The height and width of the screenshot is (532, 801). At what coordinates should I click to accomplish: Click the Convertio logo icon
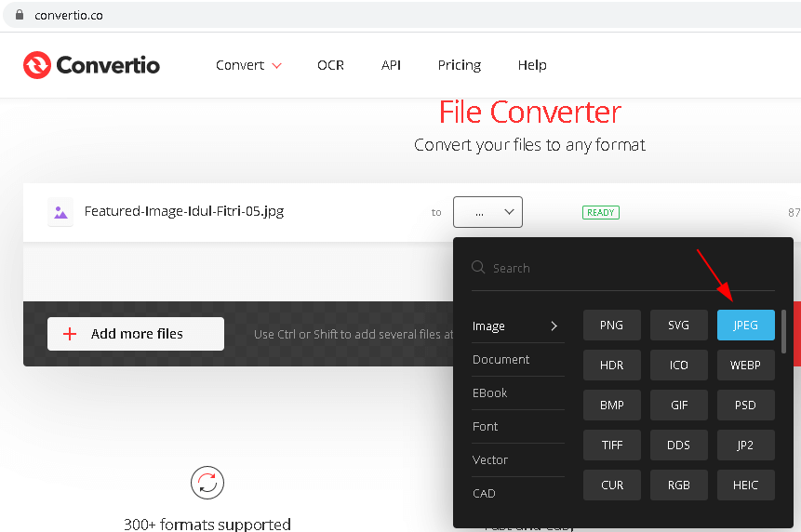[x=37, y=65]
